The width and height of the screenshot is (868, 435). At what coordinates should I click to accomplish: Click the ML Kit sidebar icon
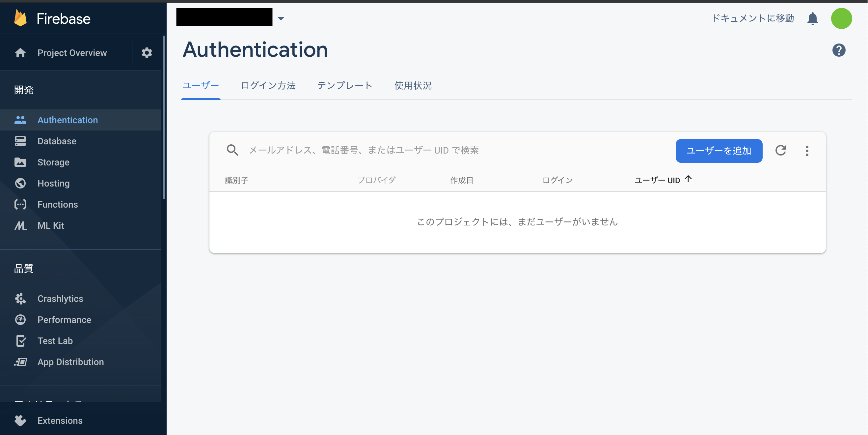[20, 226]
